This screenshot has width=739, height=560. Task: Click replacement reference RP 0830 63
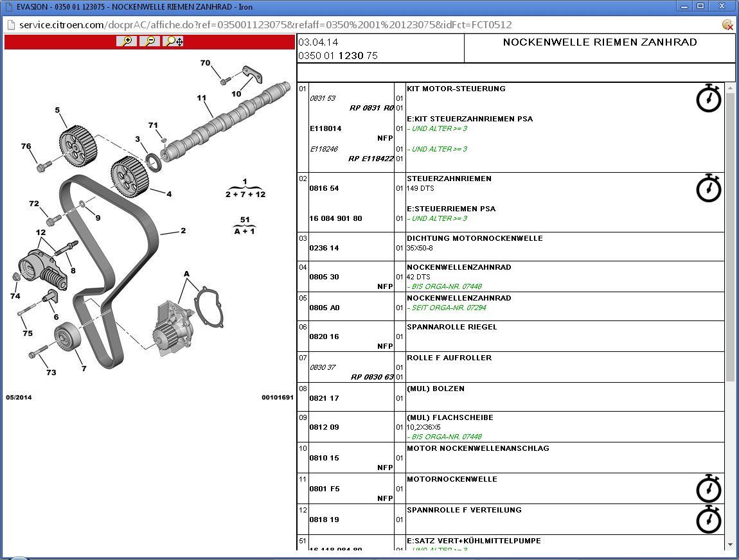coord(372,377)
